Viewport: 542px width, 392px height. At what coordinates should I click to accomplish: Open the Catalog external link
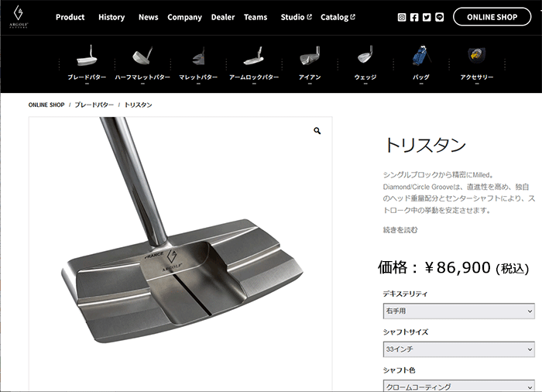pos(338,17)
